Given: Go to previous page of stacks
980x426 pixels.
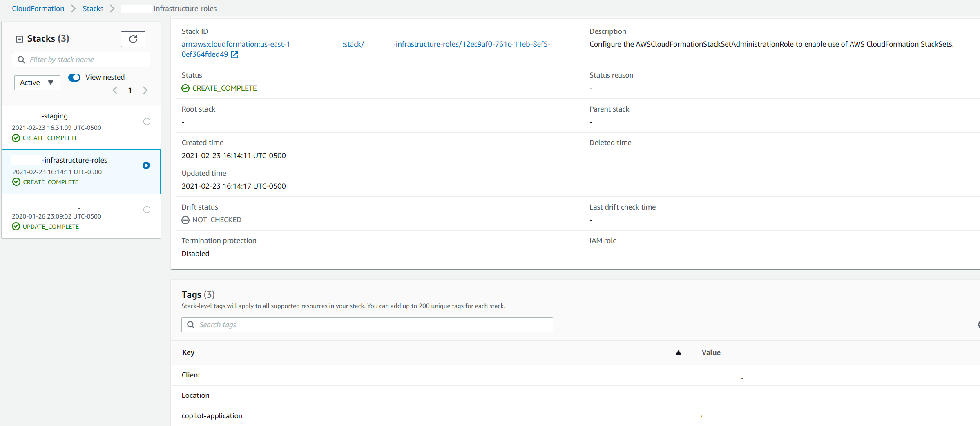Looking at the screenshot, I should click(x=115, y=90).
